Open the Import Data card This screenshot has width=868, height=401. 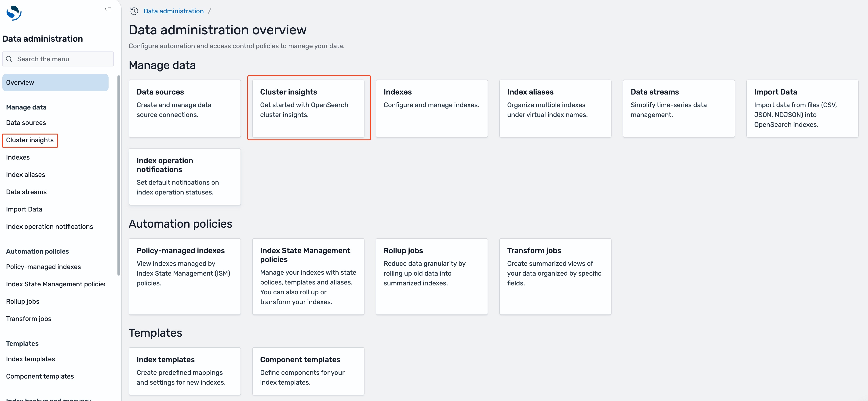(x=802, y=109)
